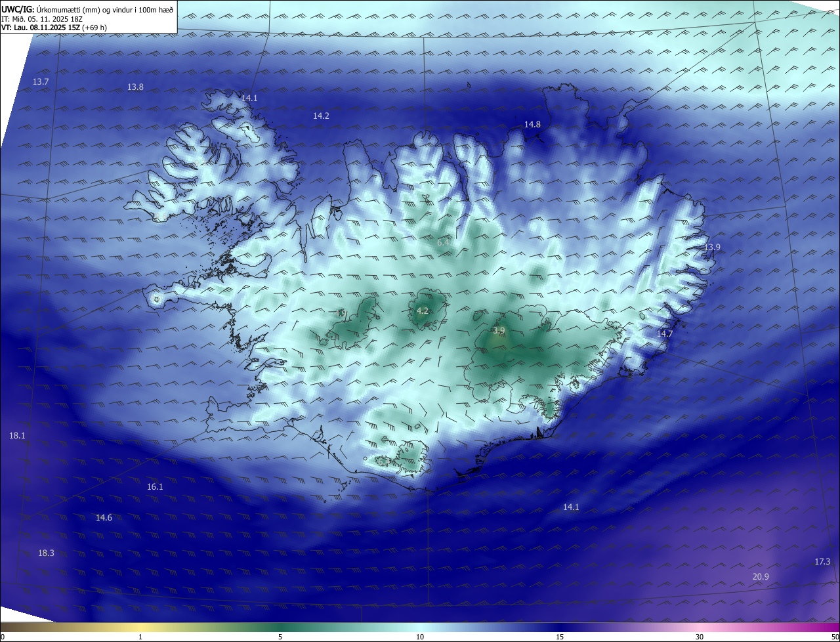Click the title 'UWC/IG: Úrkomumætti (mm) og vindur' line
The image size is (840, 642).
coord(87,9)
